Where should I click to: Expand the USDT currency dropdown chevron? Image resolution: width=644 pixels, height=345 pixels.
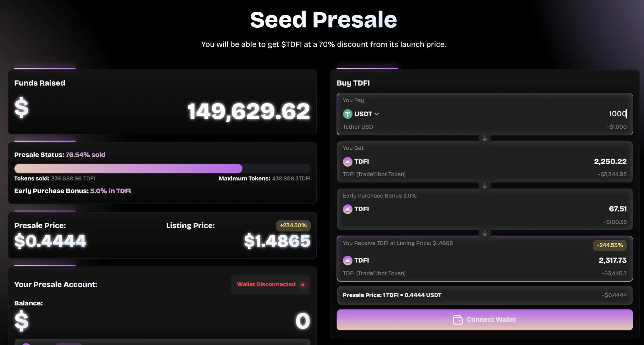click(377, 114)
